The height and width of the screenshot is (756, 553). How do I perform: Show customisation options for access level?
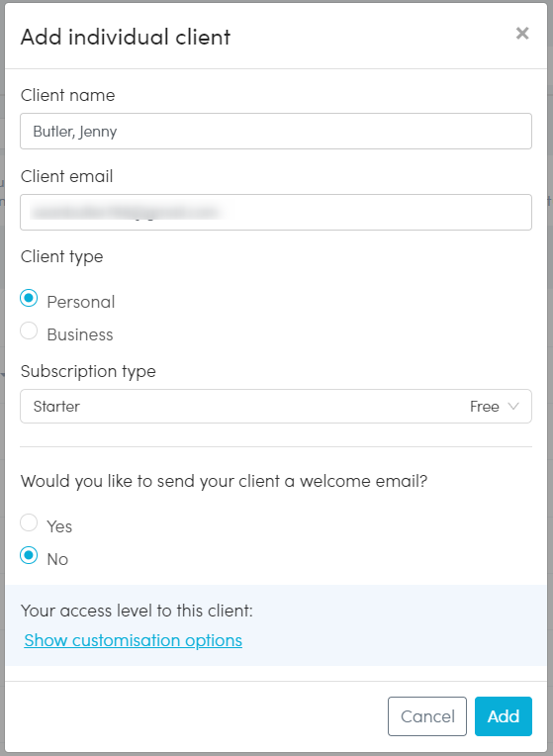pyautogui.click(x=134, y=640)
